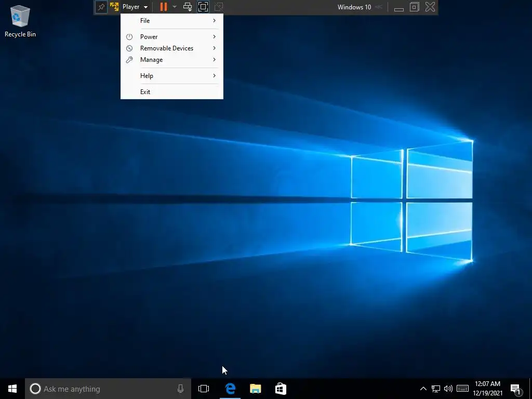Click the Unity mode icon
Viewport: 532px width, 399px height.
coord(219,7)
